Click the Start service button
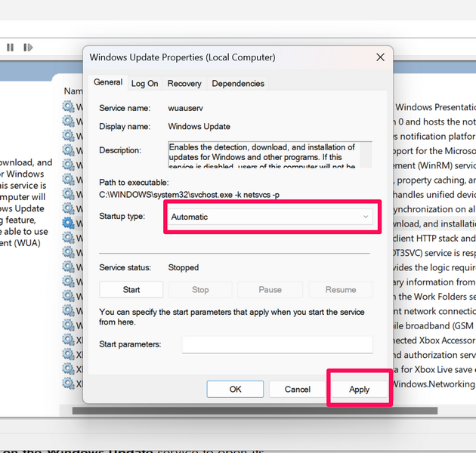Screen dimensions: 476x453 pos(131,289)
